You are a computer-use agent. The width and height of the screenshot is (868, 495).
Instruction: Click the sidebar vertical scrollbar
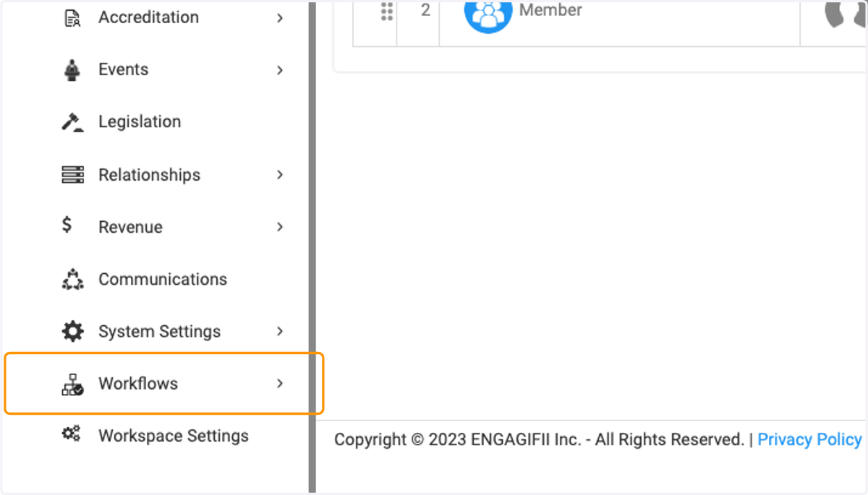312,247
